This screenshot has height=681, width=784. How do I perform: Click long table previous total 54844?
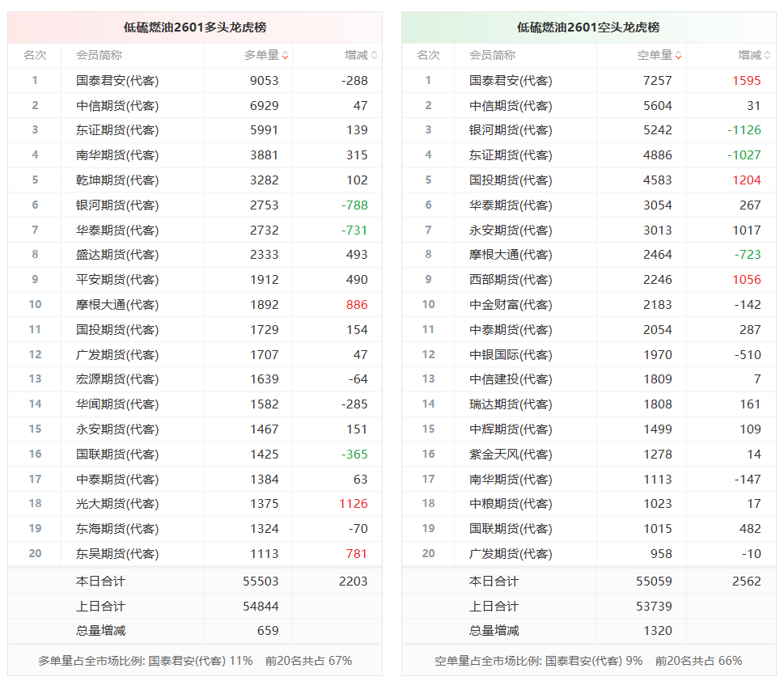(261, 606)
